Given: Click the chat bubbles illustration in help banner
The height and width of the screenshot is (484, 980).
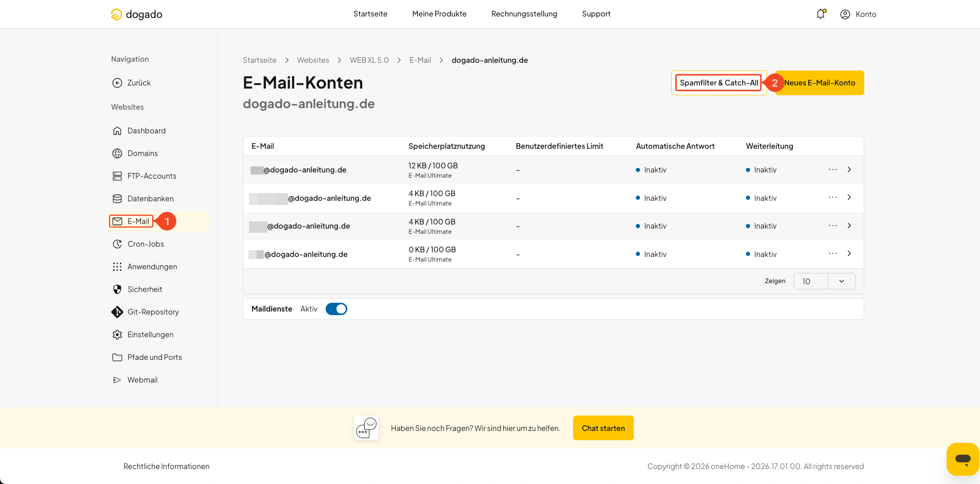Looking at the screenshot, I should click(x=366, y=428).
